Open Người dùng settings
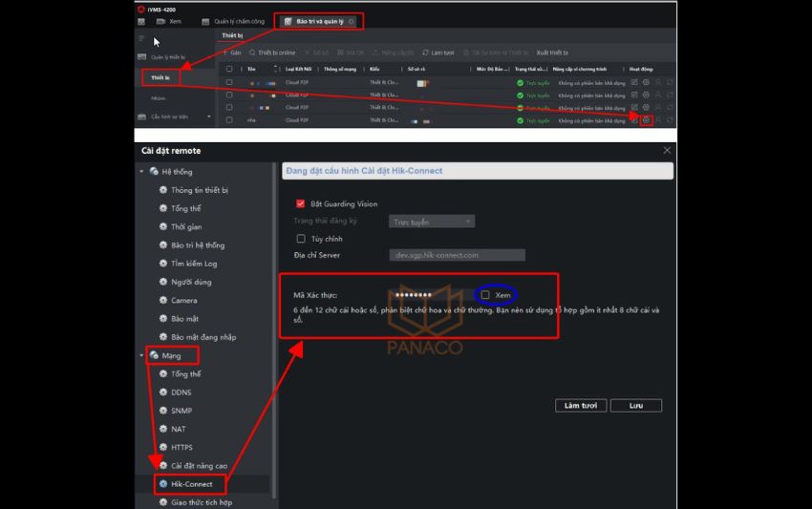This screenshot has width=812, height=509. (x=185, y=282)
